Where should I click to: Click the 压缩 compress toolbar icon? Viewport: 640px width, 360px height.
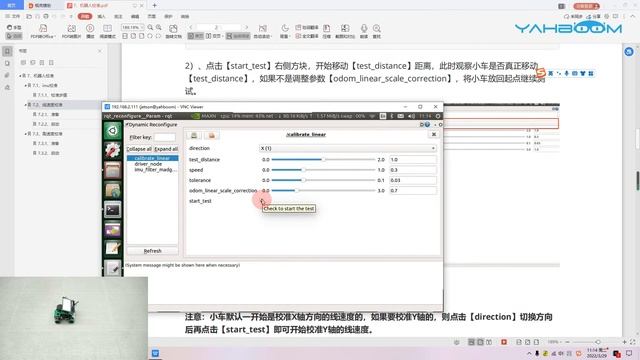point(327,31)
